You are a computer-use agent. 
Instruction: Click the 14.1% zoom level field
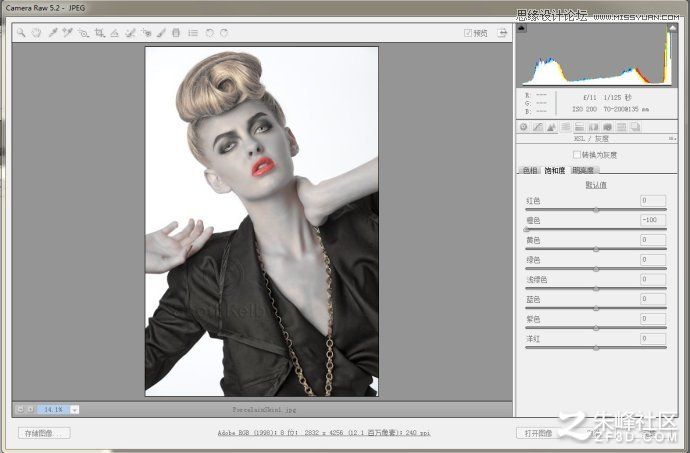pos(53,409)
